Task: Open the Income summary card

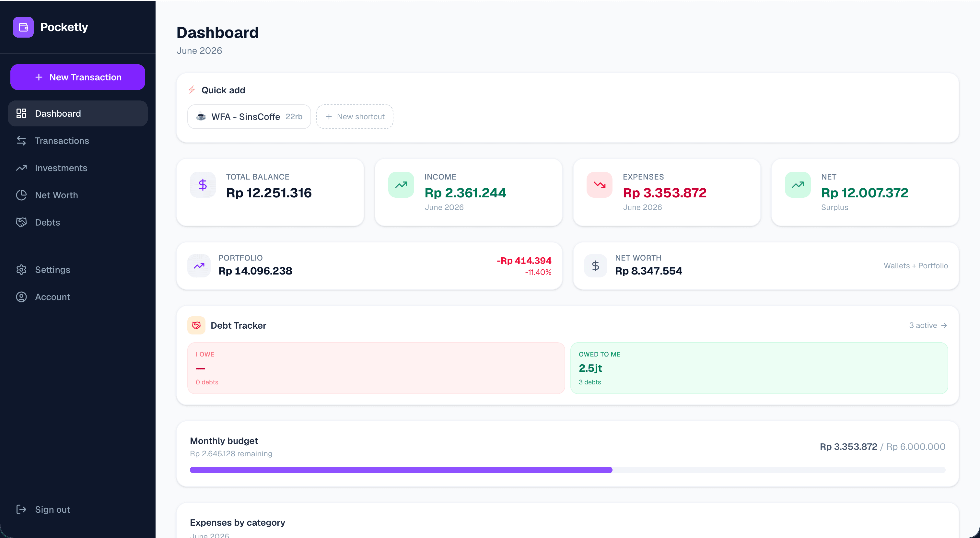Action: coord(468,193)
